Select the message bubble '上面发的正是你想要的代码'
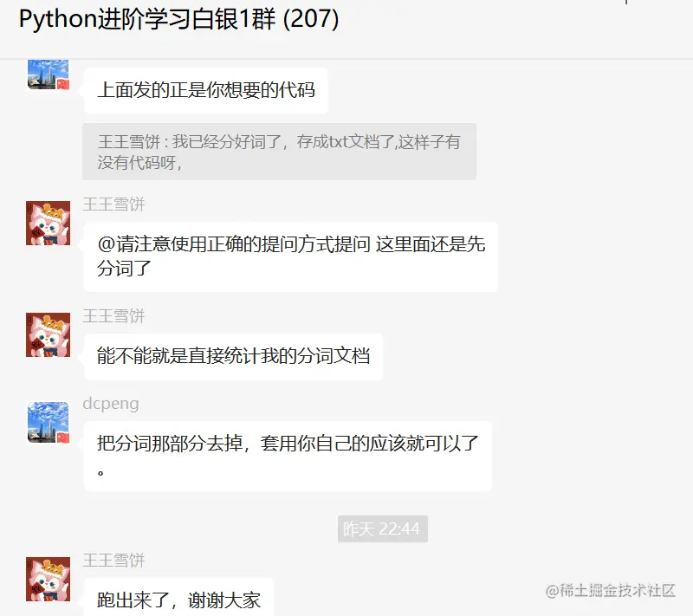 (x=205, y=90)
